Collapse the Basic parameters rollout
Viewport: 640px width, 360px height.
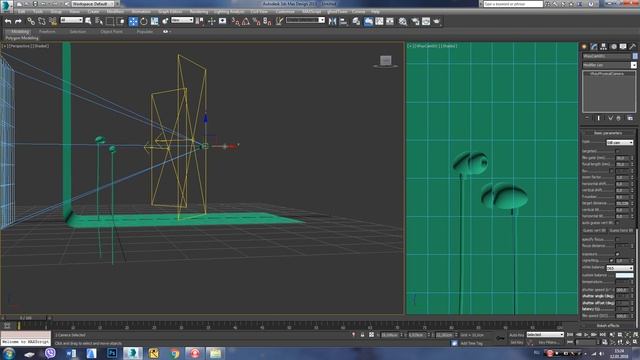[x=608, y=133]
